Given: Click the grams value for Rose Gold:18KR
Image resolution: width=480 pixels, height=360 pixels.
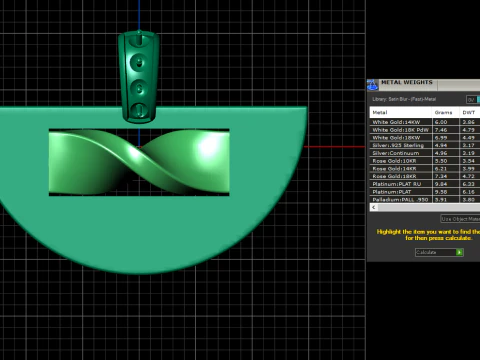Looking at the screenshot, I should point(441,176).
